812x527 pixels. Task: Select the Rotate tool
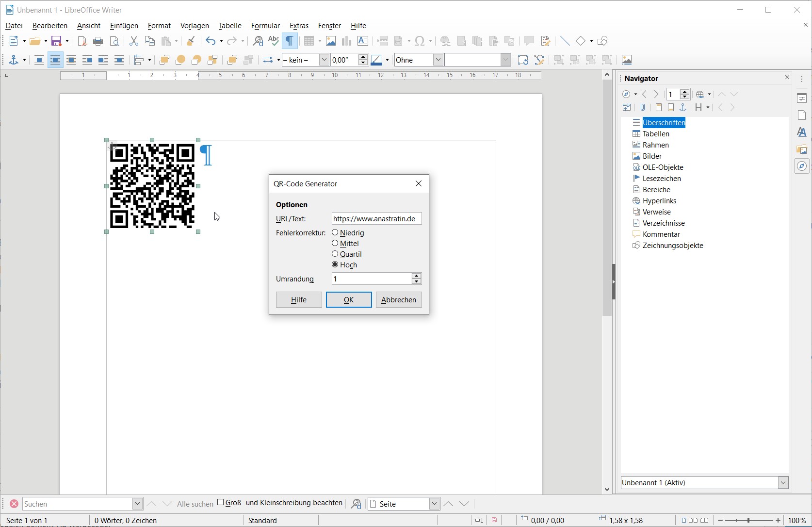tap(523, 60)
